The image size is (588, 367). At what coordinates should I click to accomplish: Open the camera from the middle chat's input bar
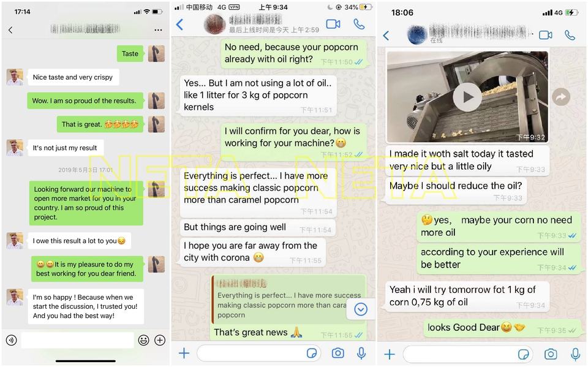point(338,353)
